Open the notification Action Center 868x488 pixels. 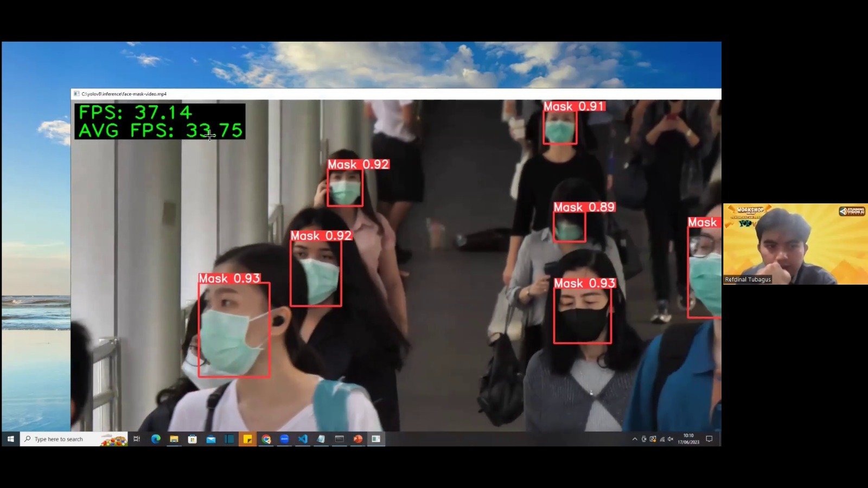[x=709, y=439]
